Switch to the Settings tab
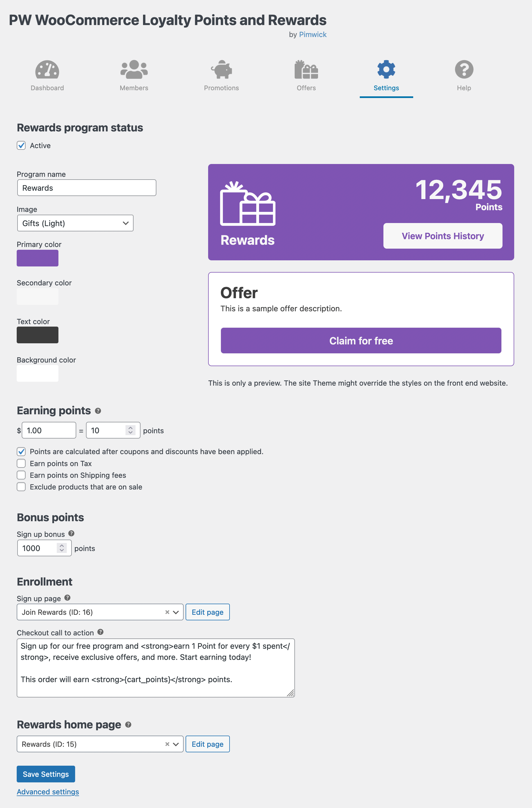Screen dimensions: 532x808 pos(386,88)
